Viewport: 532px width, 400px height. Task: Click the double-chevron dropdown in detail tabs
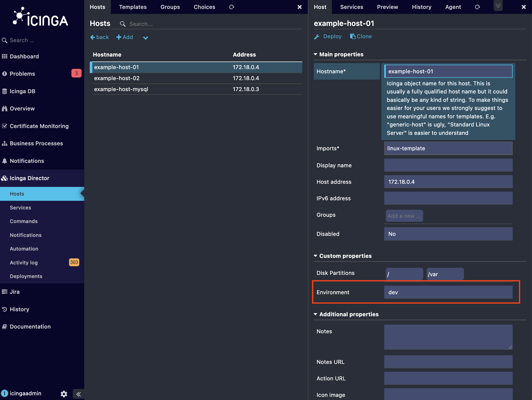coord(498,5)
